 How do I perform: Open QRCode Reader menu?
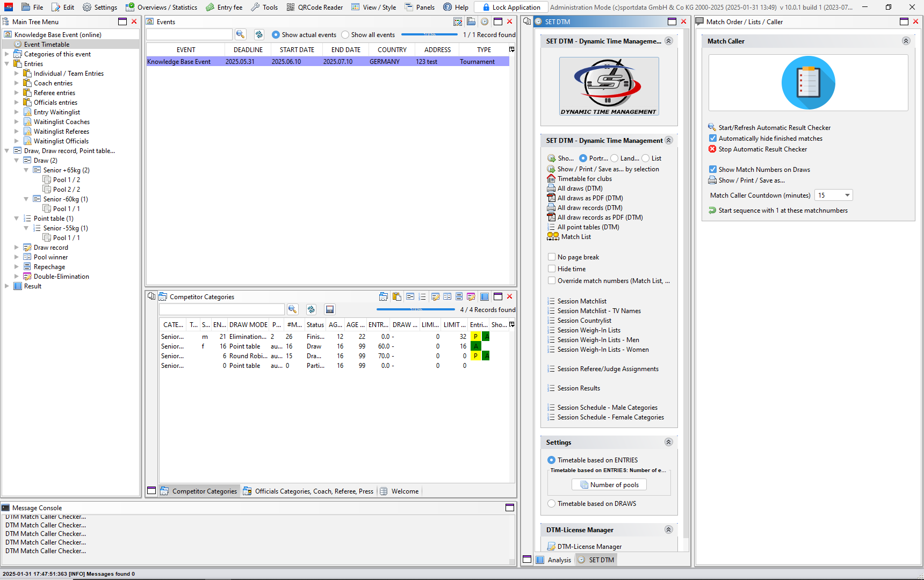tap(315, 7)
